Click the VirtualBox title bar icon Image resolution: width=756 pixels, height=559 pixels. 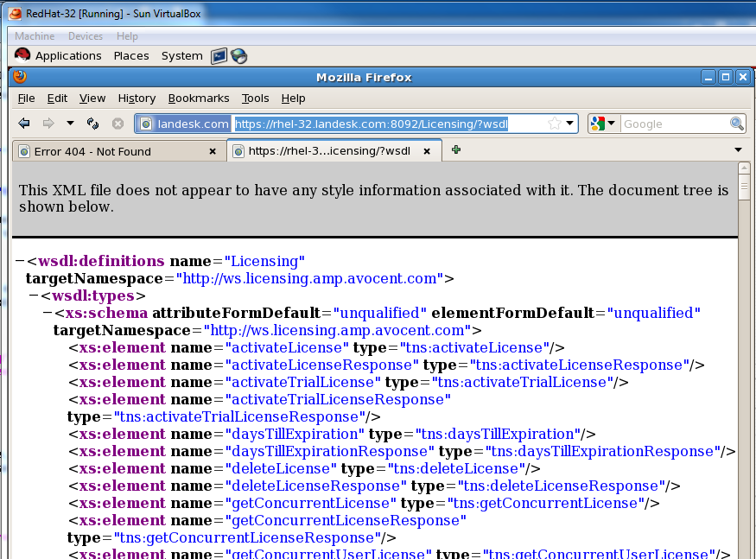point(16,14)
